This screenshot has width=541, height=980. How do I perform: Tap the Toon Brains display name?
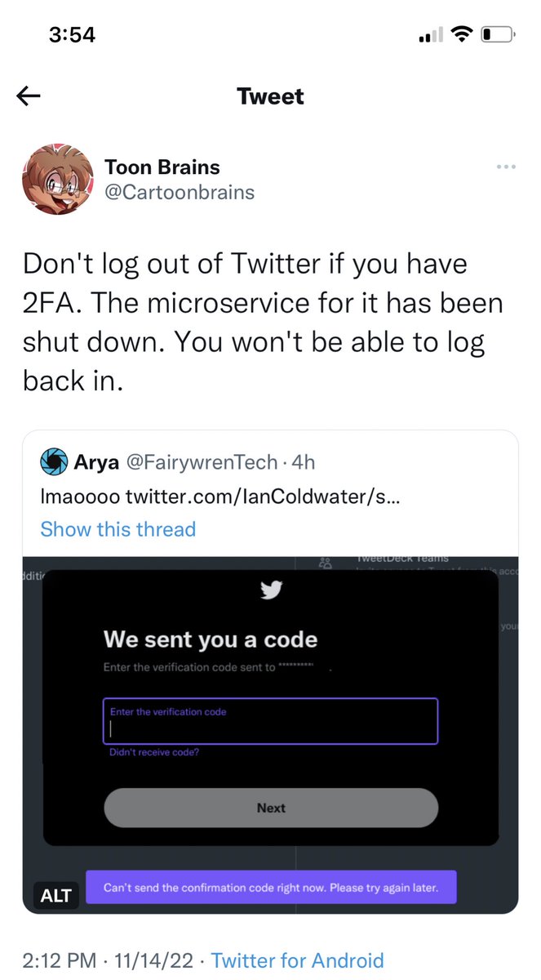pyautogui.click(x=162, y=167)
